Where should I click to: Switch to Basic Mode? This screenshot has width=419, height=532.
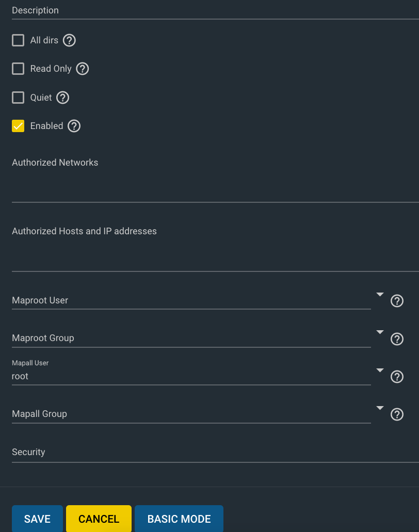(x=179, y=519)
